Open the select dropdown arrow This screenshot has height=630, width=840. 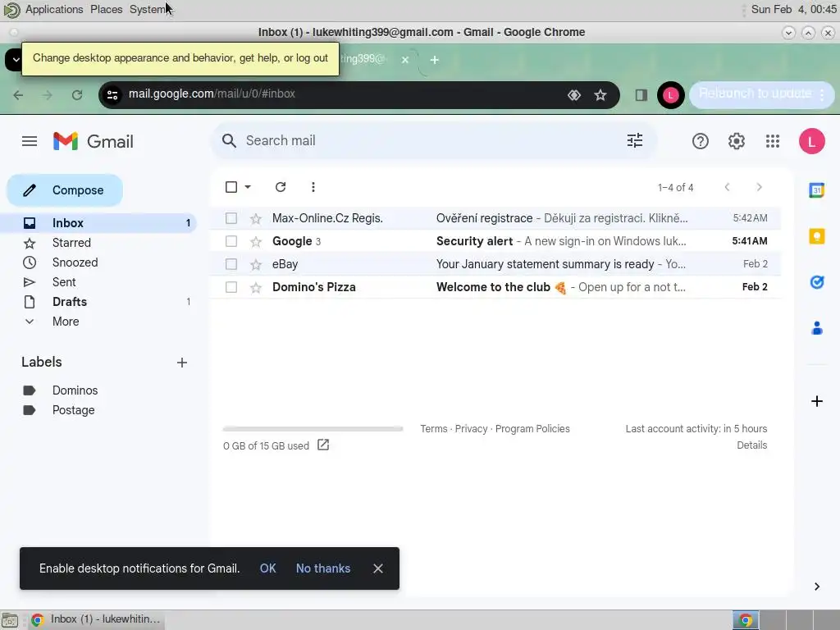[248, 187]
